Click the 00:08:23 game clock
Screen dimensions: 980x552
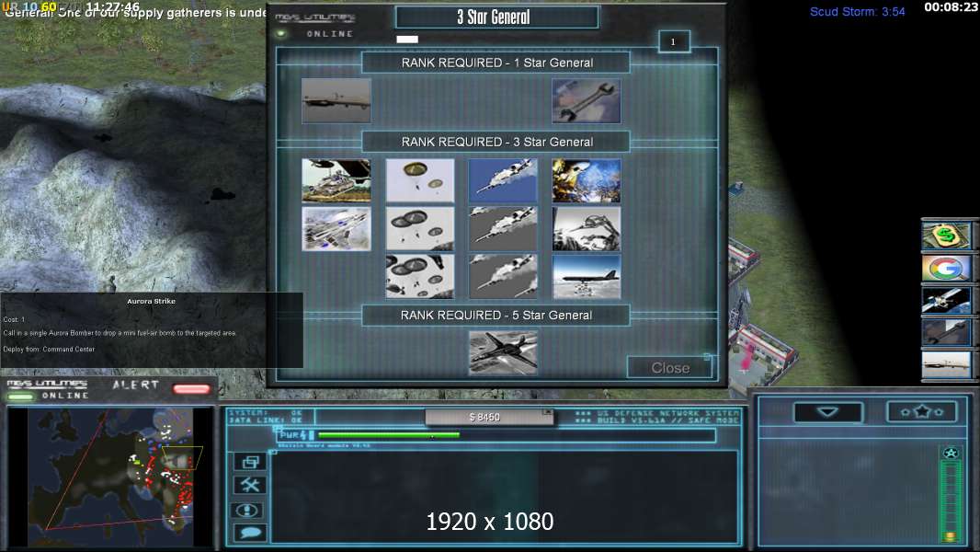pos(950,6)
